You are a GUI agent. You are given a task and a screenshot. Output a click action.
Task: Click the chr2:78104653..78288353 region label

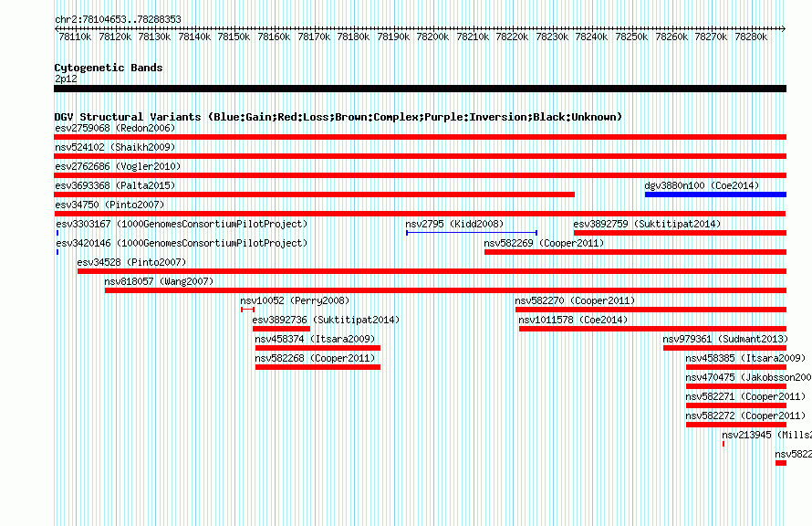118,19
